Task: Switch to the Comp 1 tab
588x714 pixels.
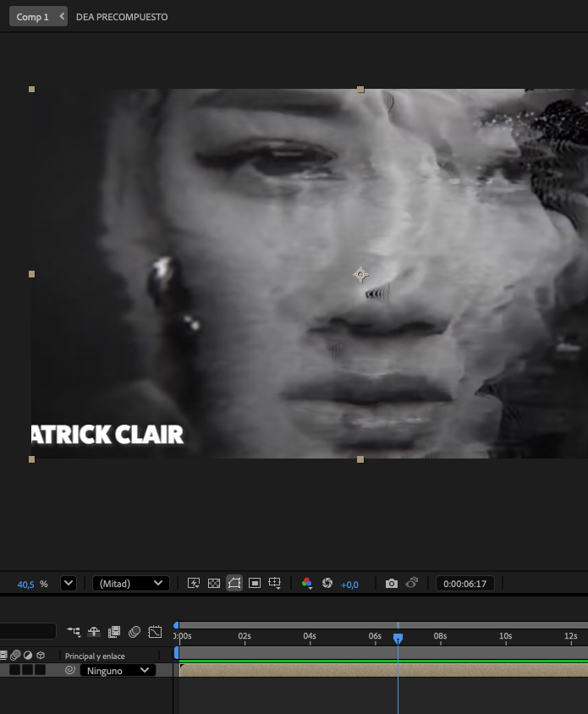Action: point(33,17)
